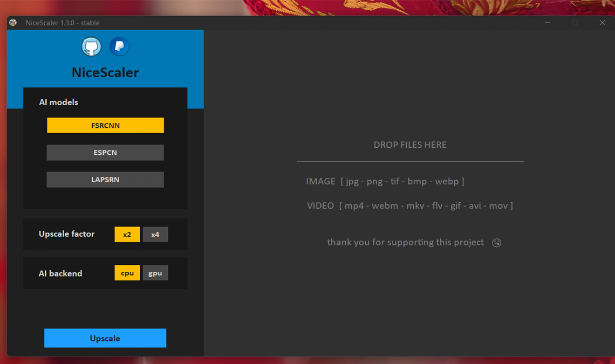Start processing with the Upscale button
615x364 pixels.
coord(105,338)
